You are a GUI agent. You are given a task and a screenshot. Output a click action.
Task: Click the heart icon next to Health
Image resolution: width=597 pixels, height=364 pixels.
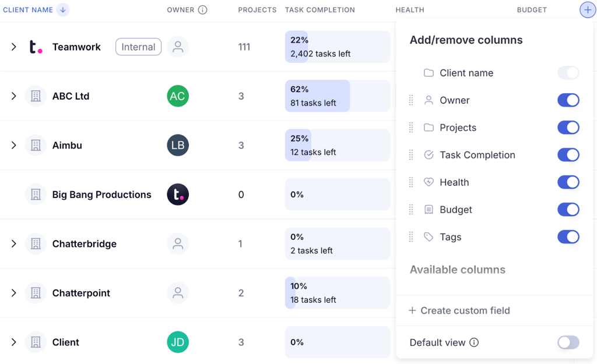point(429,182)
